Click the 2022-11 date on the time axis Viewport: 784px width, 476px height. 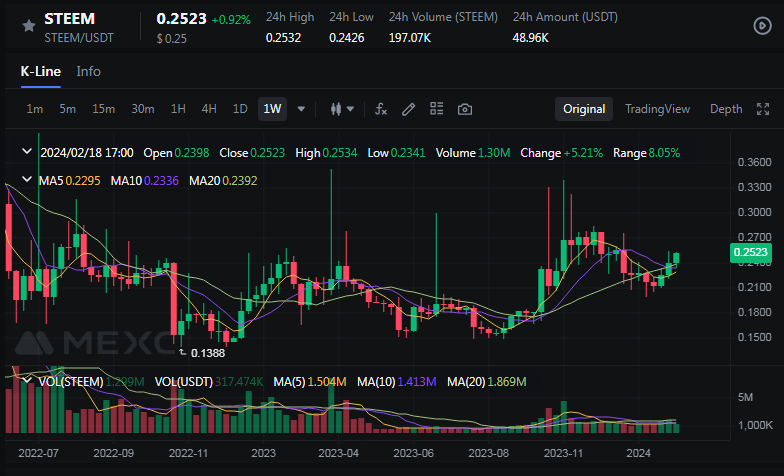coord(188,453)
